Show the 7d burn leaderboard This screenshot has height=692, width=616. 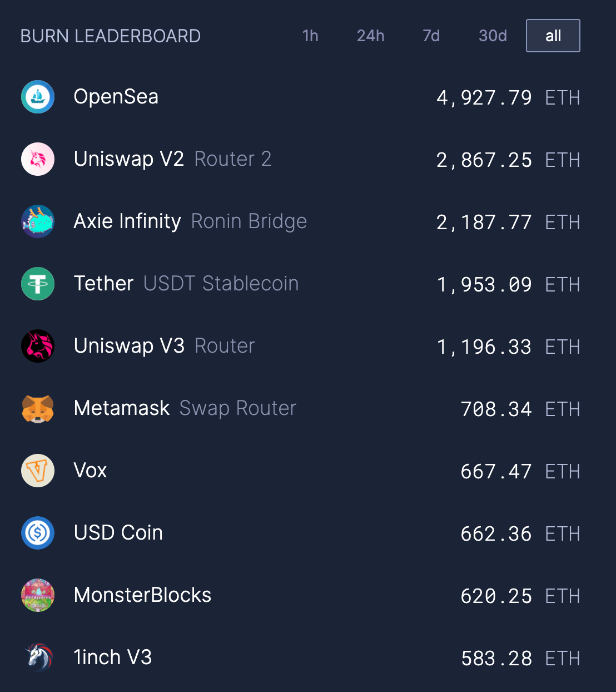point(431,36)
